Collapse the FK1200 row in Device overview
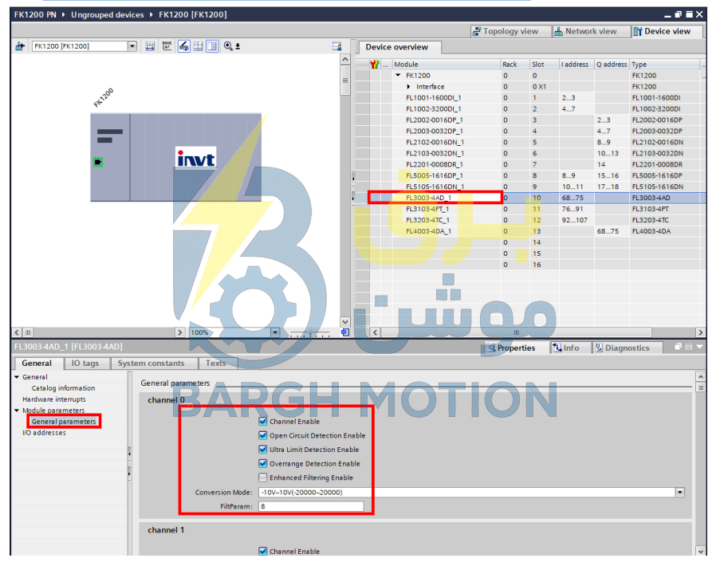Viewport: 728px width, 562px height. 398,75
